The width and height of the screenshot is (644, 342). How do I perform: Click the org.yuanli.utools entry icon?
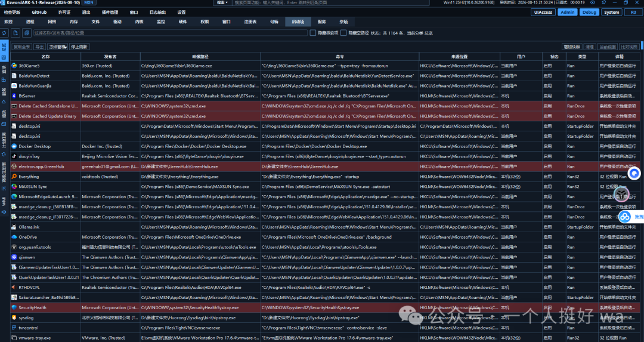(x=14, y=247)
